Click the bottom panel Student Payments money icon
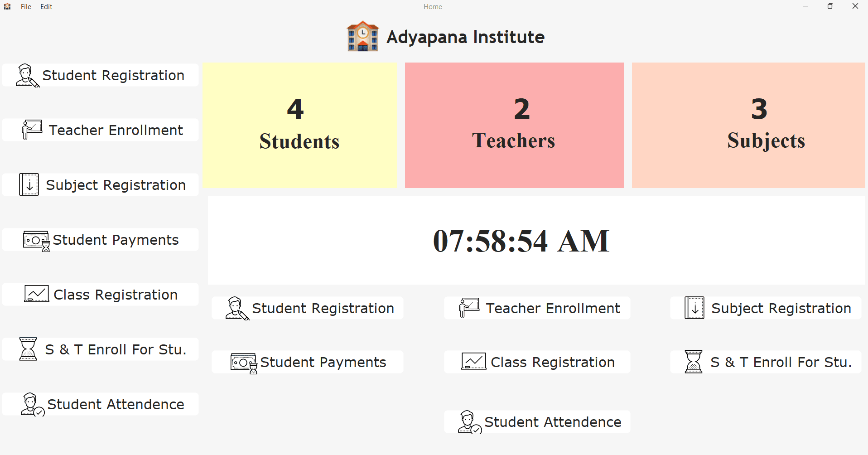The image size is (868, 455). [x=244, y=363]
